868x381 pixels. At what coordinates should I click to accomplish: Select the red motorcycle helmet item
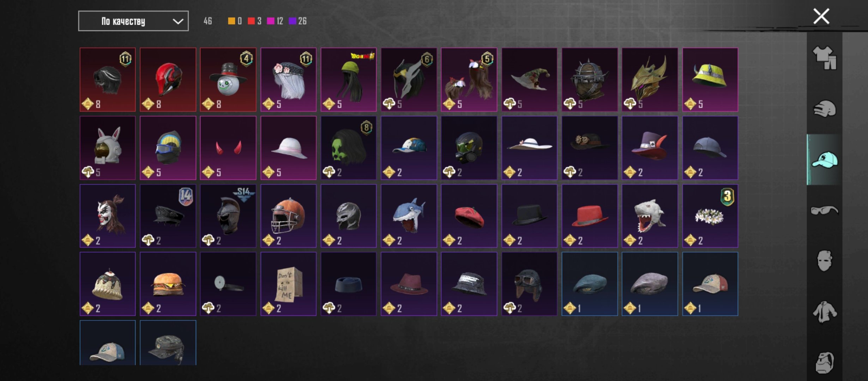point(168,80)
